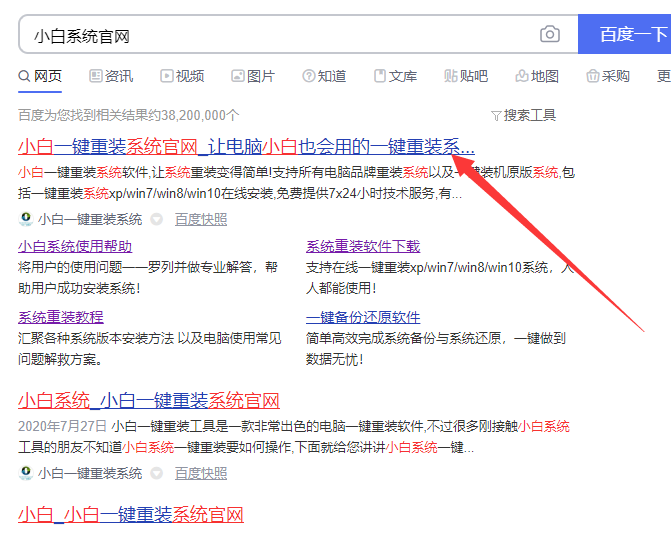Open the 采购 tab
Screen dimensions: 671x533
[x=608, y=76]
